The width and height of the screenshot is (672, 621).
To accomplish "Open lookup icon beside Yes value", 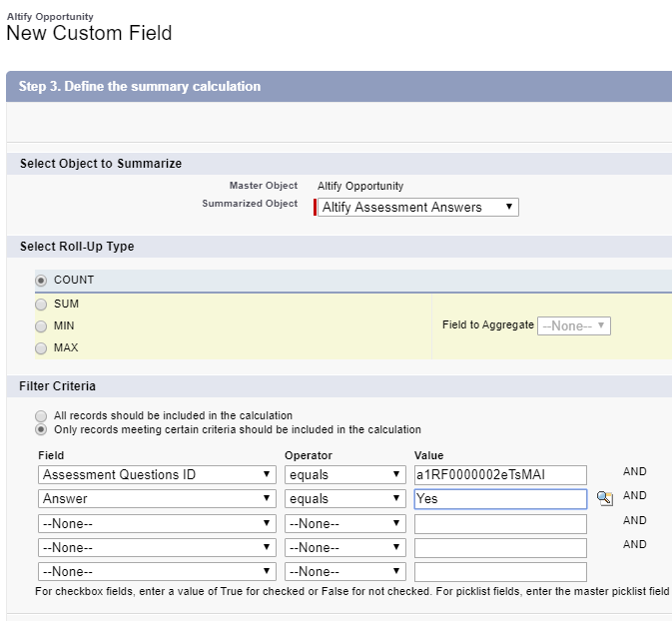I will pyautogui.click(x=605, y=498).
